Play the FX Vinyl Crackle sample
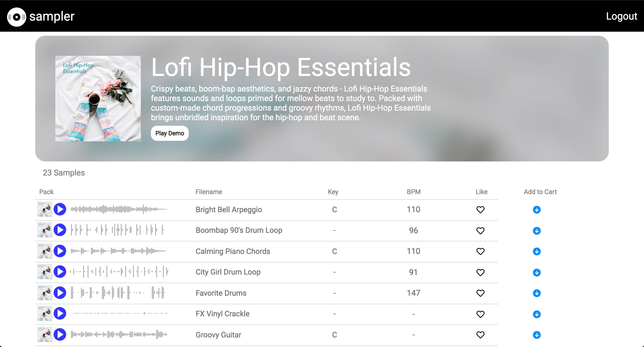This screenshot has width=644, height=347. pyautogui.click(x=60, y=313)
